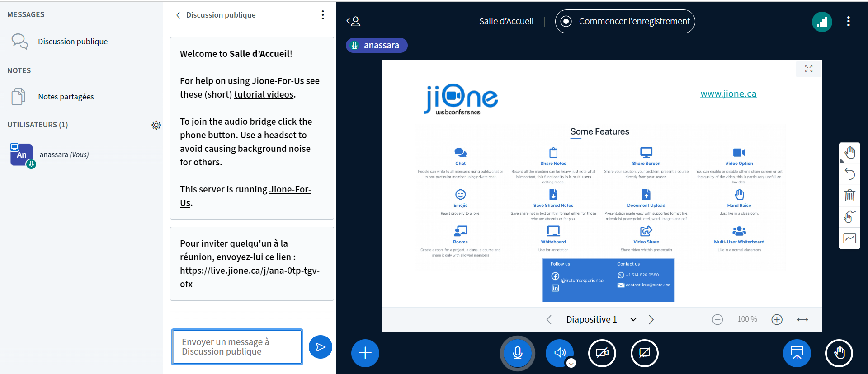
Task: Open Jione-For-Us link in welcome message
Action: click(245, 196)
